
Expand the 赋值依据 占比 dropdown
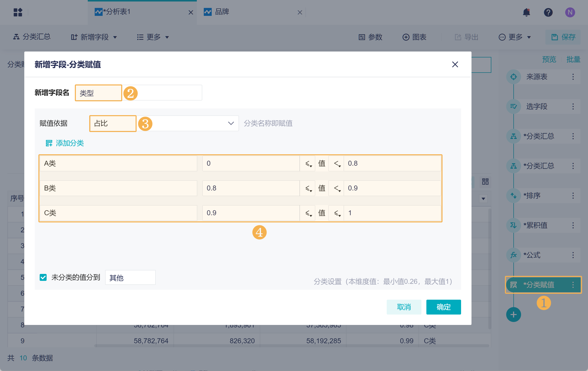coord(231,123)
